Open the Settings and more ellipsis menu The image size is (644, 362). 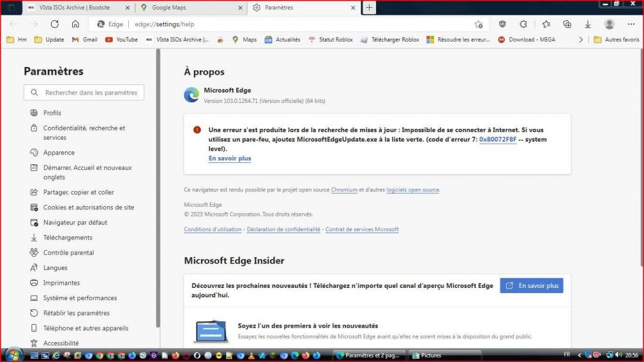coord(631,24)
